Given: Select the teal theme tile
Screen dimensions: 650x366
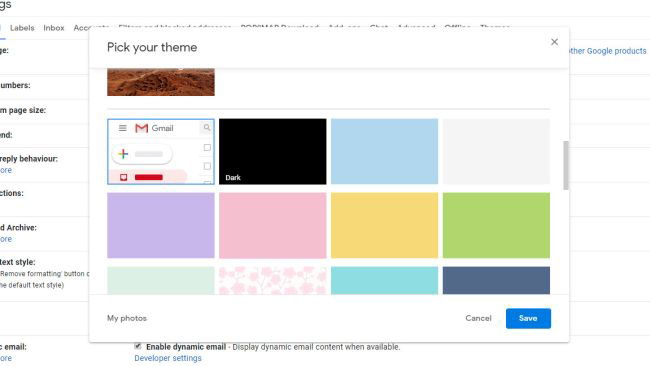Looking at the screenshot, I should pyautogui.click(x=384, y=281).
